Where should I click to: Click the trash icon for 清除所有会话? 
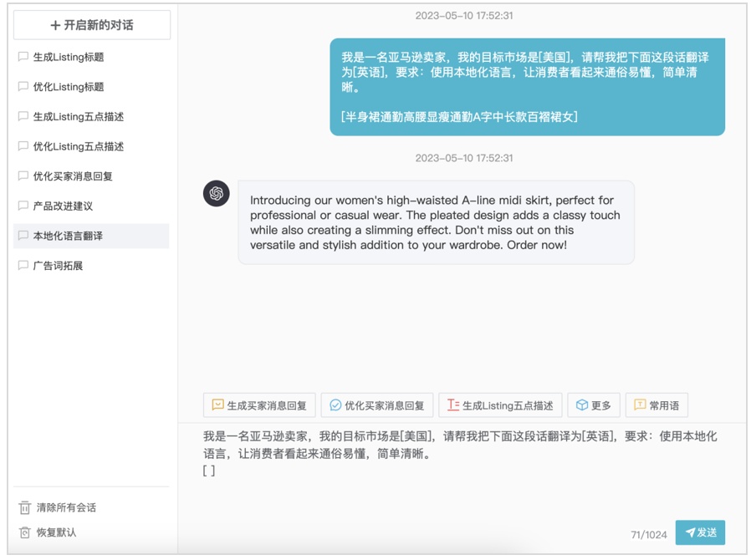tap(25, 507)
